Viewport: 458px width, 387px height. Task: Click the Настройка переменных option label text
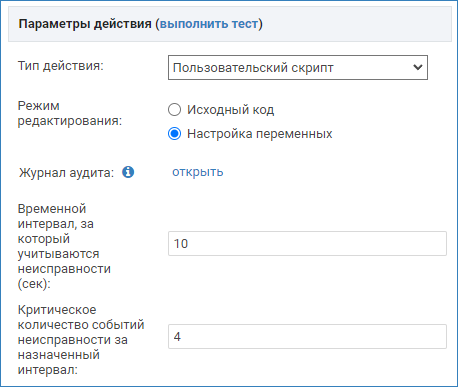pos(260,134)
